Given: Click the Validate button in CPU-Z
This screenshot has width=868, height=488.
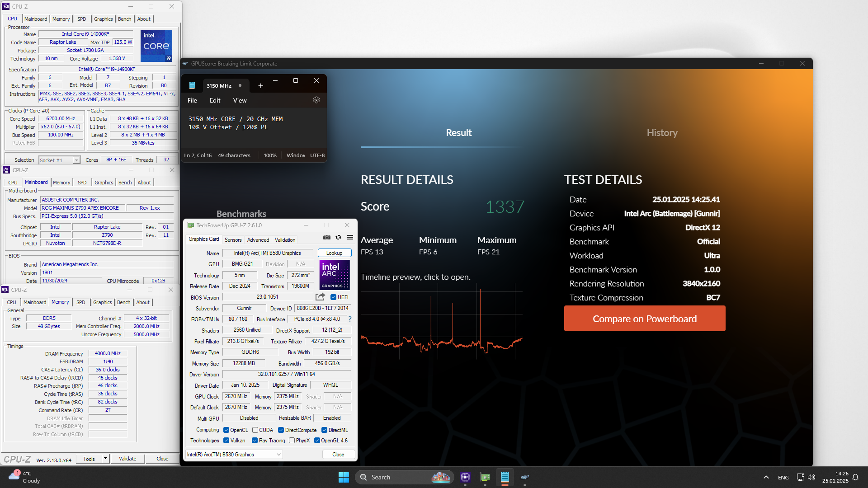Looking at the screenshot, I should (x=127, y=458).
